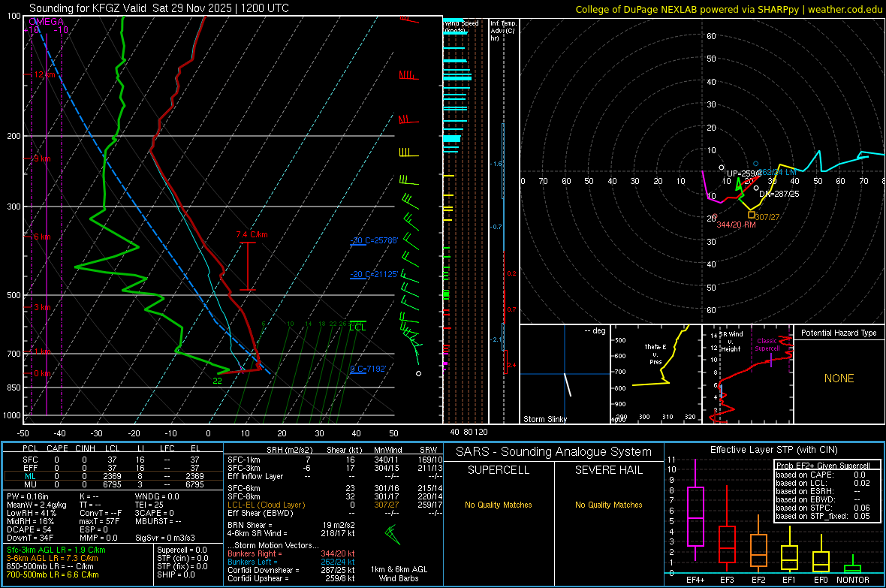Click the UP=259/8 hodograph label

click(x=743, y=173)
